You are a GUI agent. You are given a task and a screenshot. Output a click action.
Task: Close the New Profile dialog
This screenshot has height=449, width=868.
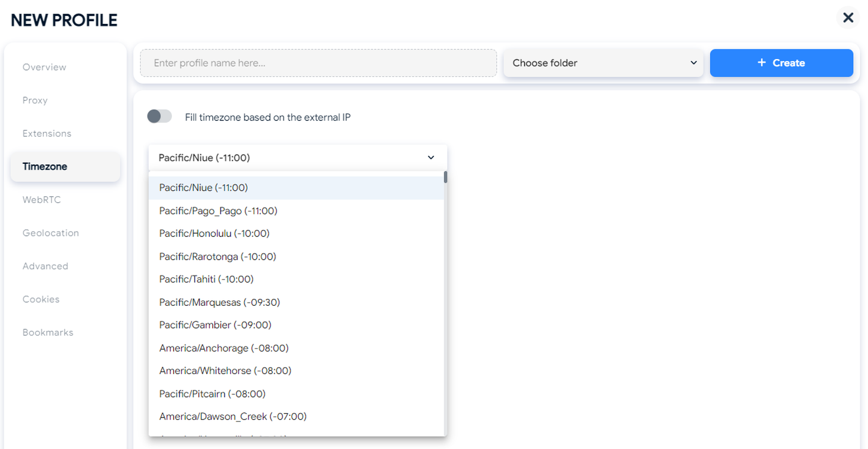(848, 18)
